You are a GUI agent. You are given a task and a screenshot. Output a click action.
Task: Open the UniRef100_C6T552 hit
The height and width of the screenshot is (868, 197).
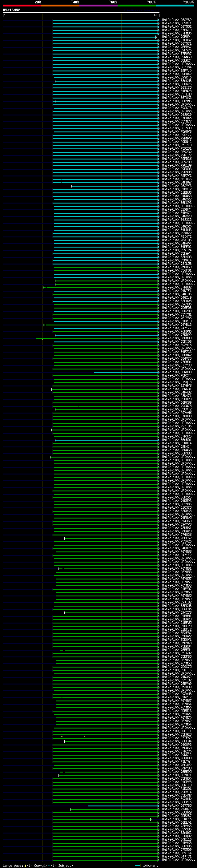coord(177,26)
